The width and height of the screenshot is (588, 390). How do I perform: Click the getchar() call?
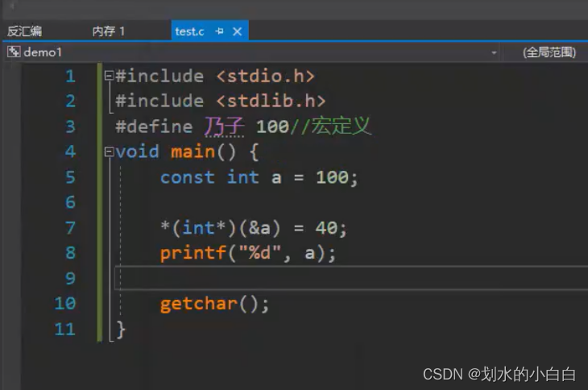click(x=214, y=304)
